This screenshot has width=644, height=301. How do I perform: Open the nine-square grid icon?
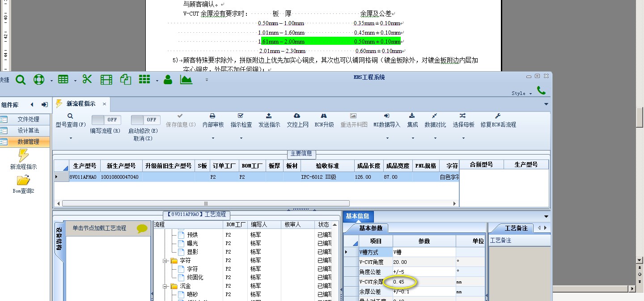coord(144,79)
